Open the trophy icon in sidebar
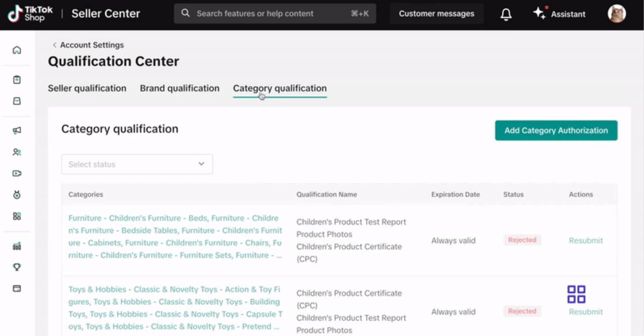Viewport: 644px width, 336px height. (17, 267)
